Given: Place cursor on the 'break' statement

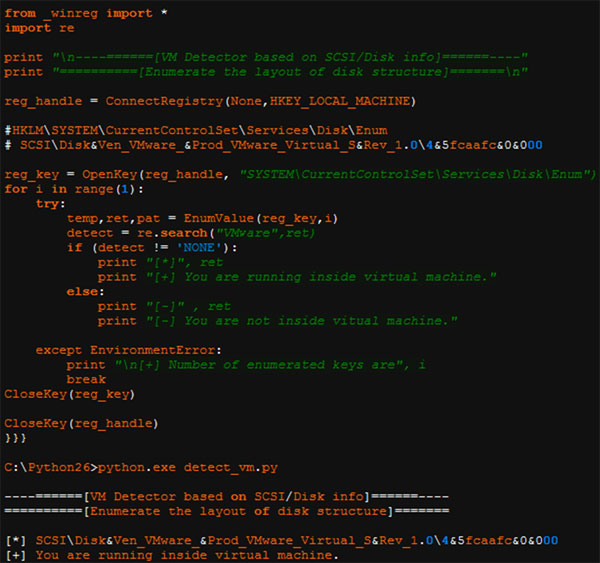Looking at the screenshot, I should pos(86,380).
